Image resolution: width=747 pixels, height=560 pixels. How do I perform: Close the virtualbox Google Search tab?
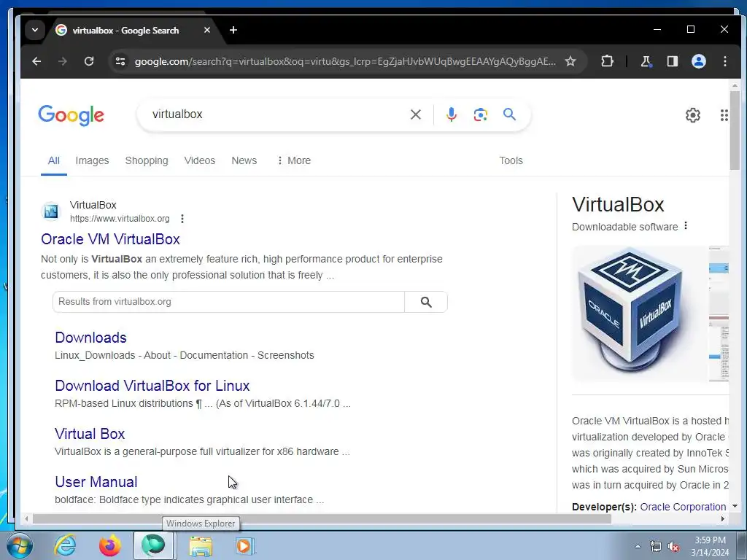[x=206, y=30]
